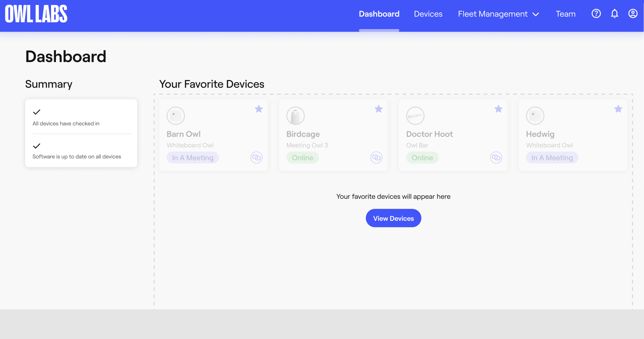Unfavorite Hedwig using its star
Screen dimensions: 644x339
618,109
